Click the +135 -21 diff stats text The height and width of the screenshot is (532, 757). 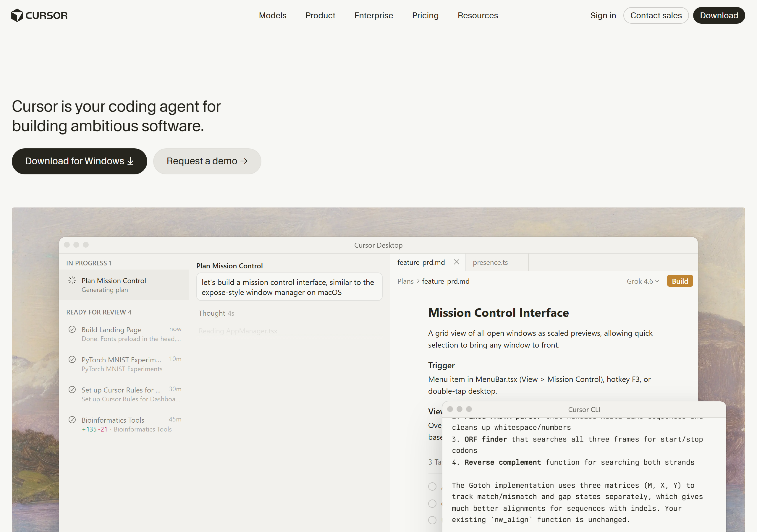95,429
